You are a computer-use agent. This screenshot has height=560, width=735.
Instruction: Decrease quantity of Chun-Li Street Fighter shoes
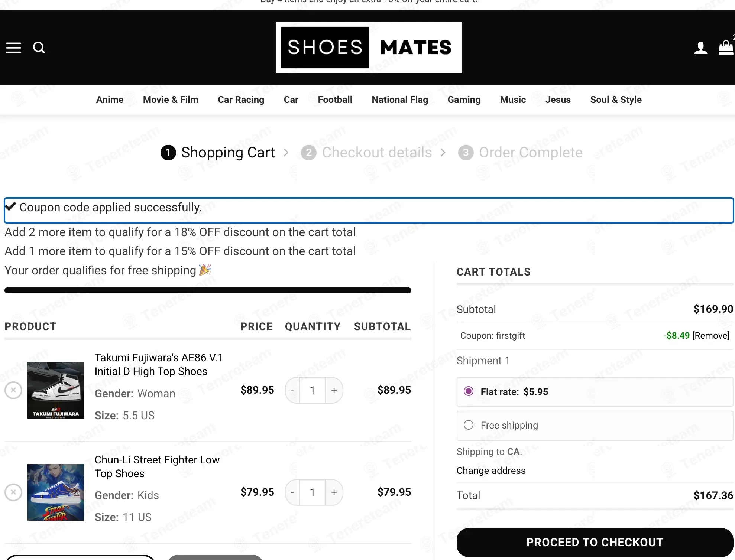(x=292, y=492)
